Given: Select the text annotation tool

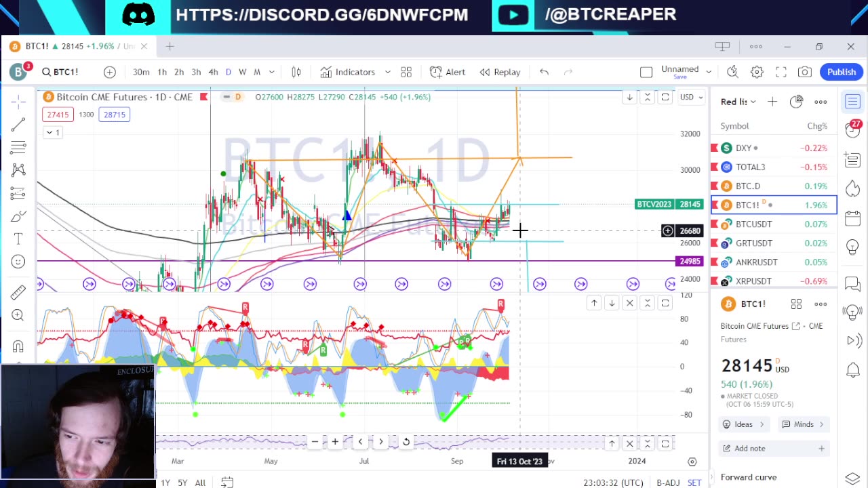Looking at the screenshot, I should click(x=18, y=239).
